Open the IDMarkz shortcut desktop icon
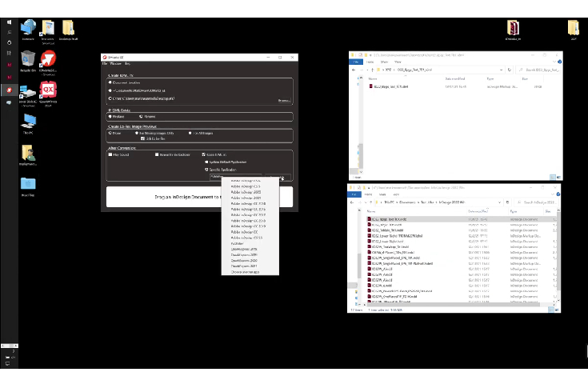The width and height of the screenshot is (588, 388). [x=48, y=62]
